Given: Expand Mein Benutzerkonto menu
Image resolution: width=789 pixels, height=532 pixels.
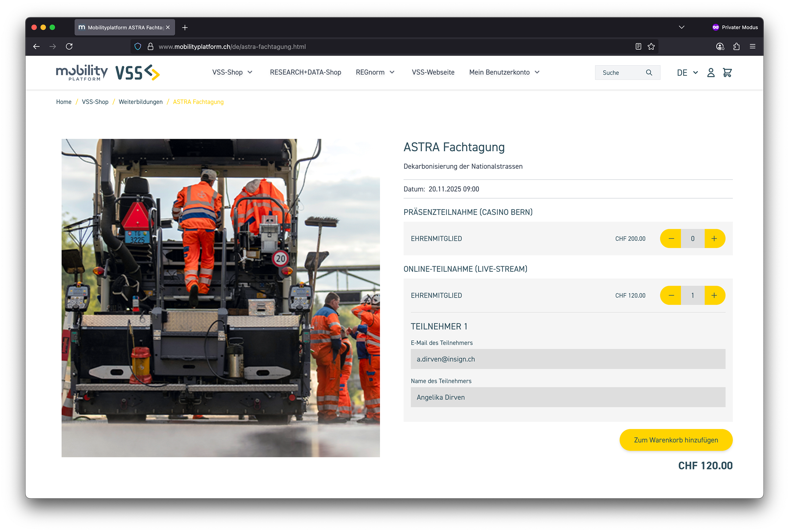Looking at the screenshot, I should (504, 72).
